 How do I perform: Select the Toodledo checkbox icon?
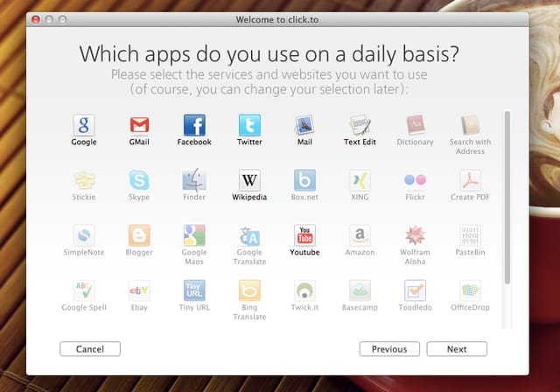click(x=415, y=290)
